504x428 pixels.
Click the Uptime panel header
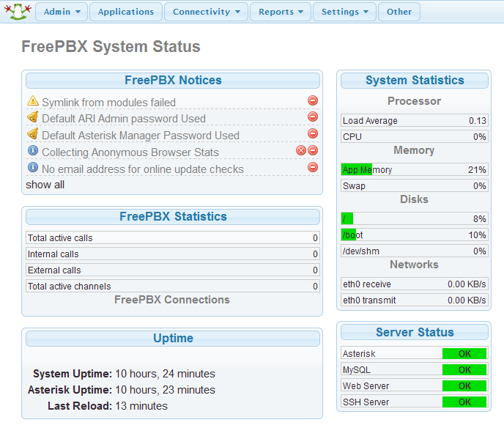[173, 339]
